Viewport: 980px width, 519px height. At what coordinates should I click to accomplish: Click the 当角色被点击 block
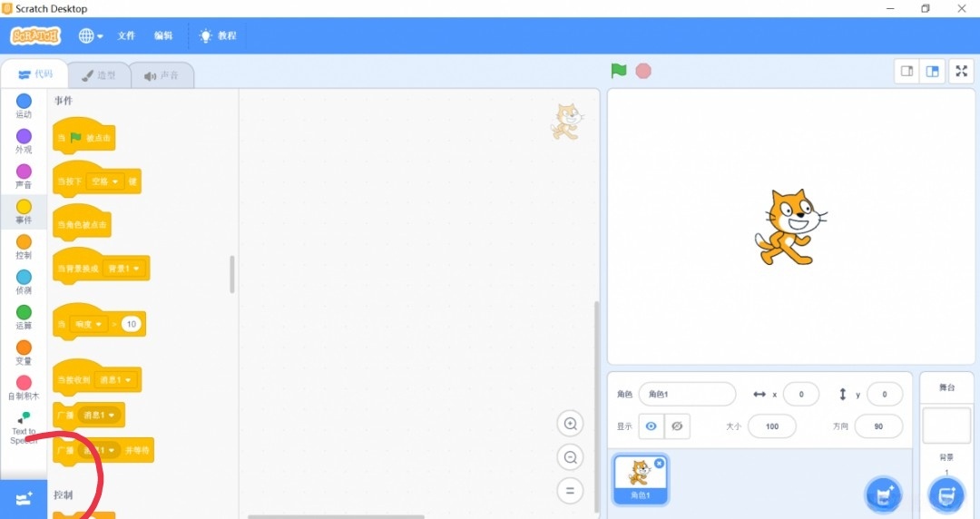pos(82,222)
